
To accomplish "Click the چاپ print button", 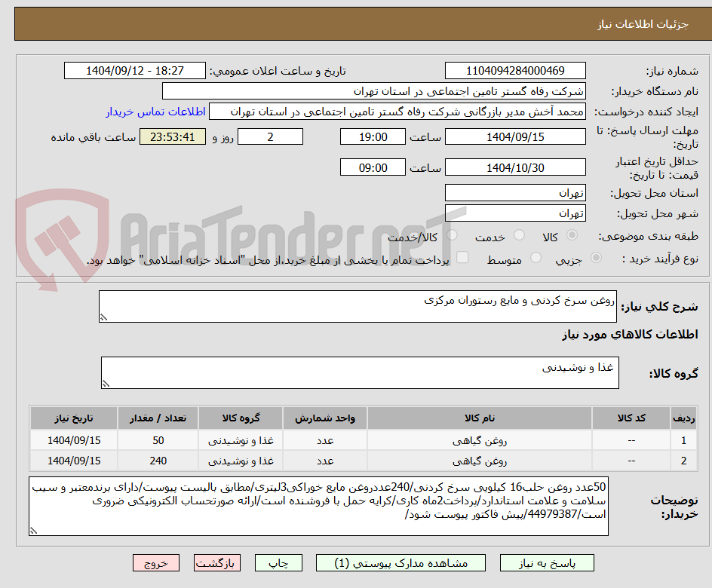I will pos(278,563).
